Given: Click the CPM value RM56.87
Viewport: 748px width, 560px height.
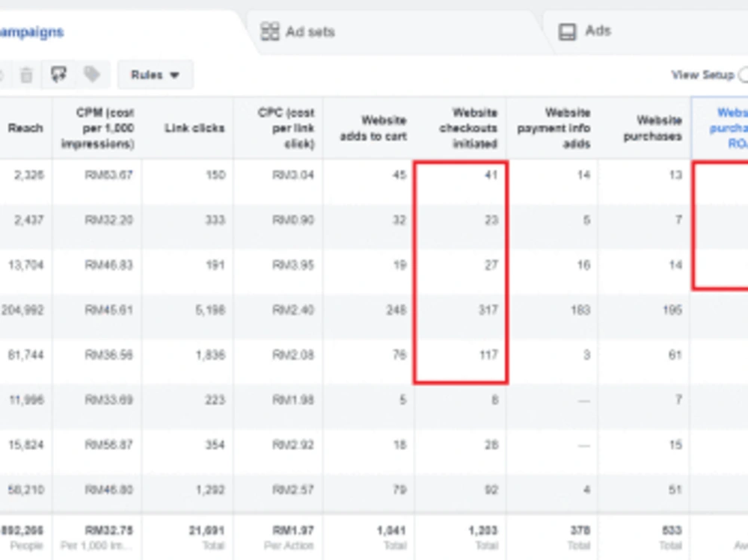Looking at the screenshot, I should (x=108, y=445).
